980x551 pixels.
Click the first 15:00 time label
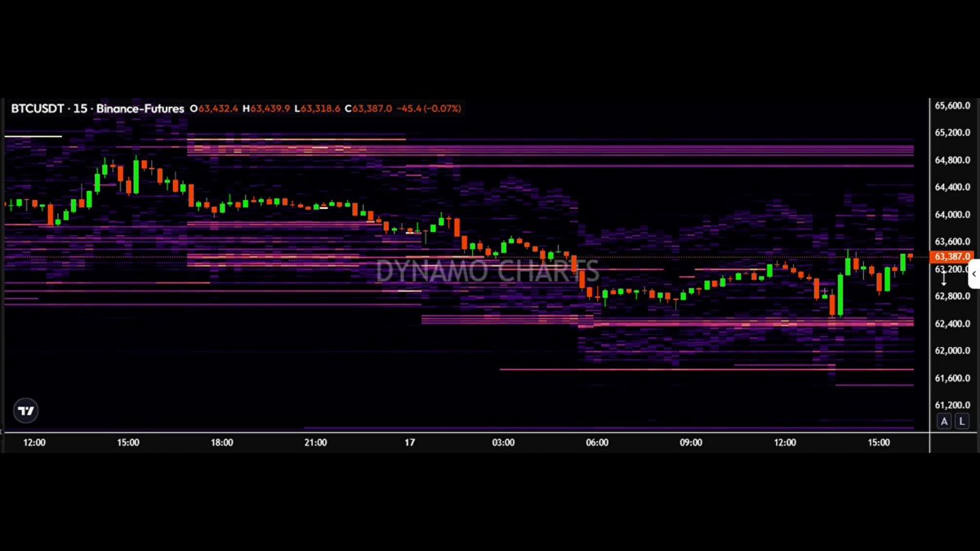[x=128, y=442]
